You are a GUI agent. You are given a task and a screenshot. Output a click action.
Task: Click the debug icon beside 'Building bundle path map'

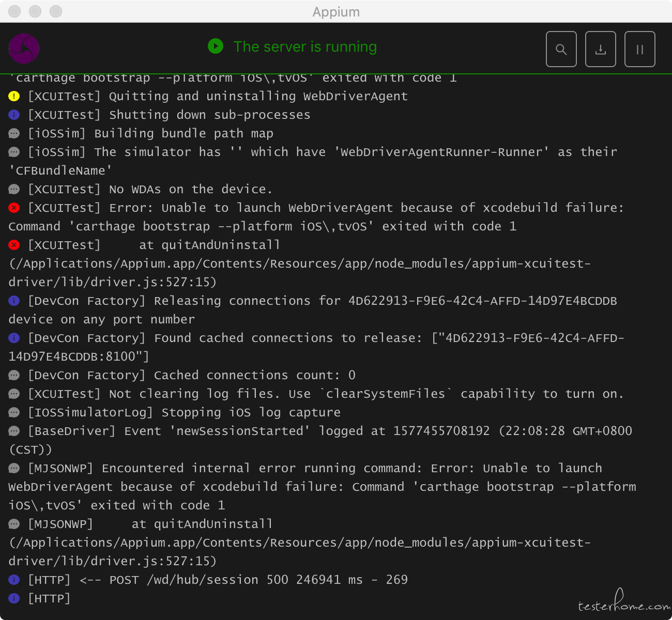[x=14, y=133]
